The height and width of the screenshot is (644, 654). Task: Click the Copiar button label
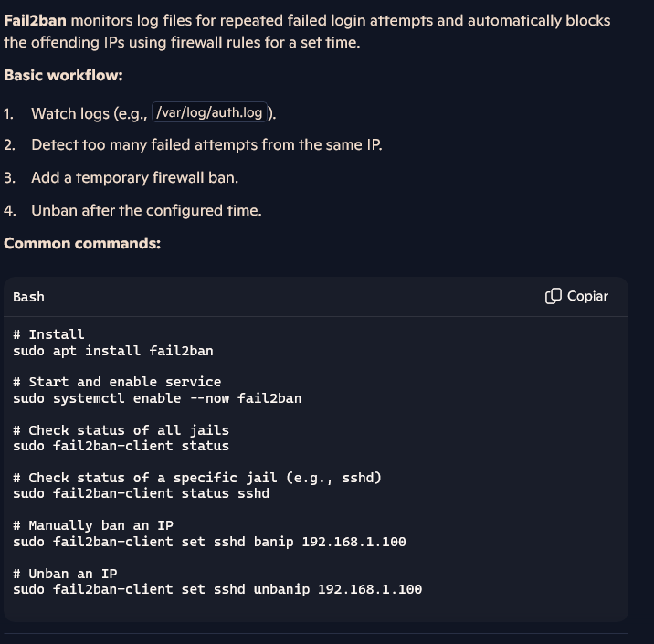[587, 296]
